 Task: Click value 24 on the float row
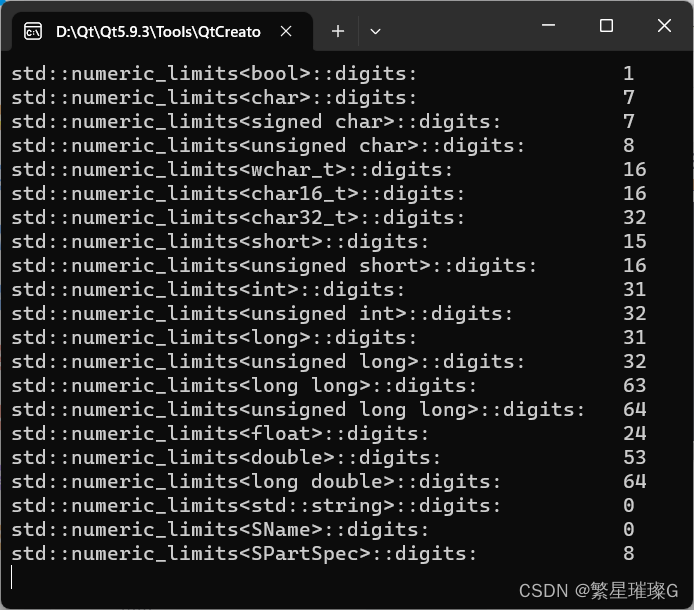pos(635,433)
